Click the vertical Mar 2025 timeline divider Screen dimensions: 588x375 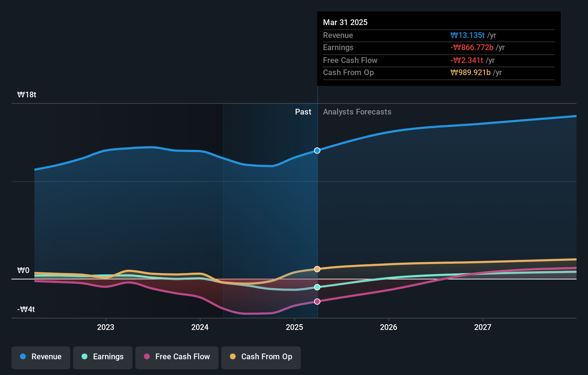coord(317,215)
